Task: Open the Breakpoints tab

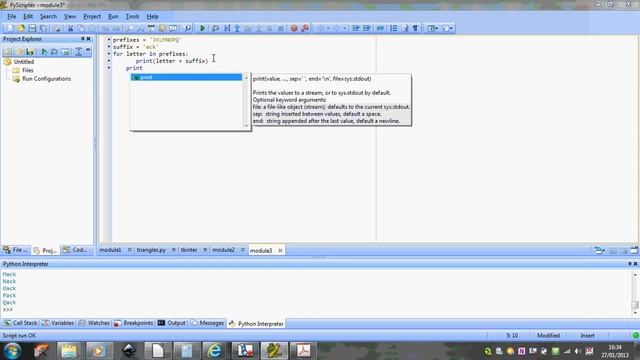Action: [x=133, y=323]
